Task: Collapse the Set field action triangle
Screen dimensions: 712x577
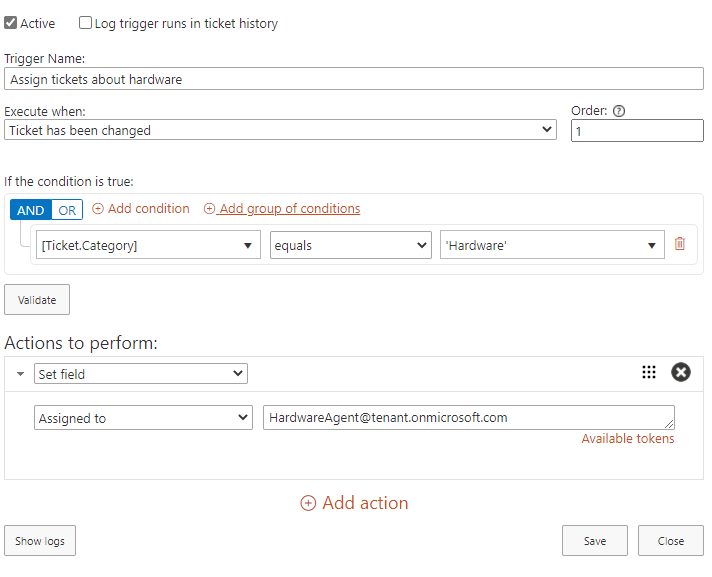Action: [x=20, y=374]
